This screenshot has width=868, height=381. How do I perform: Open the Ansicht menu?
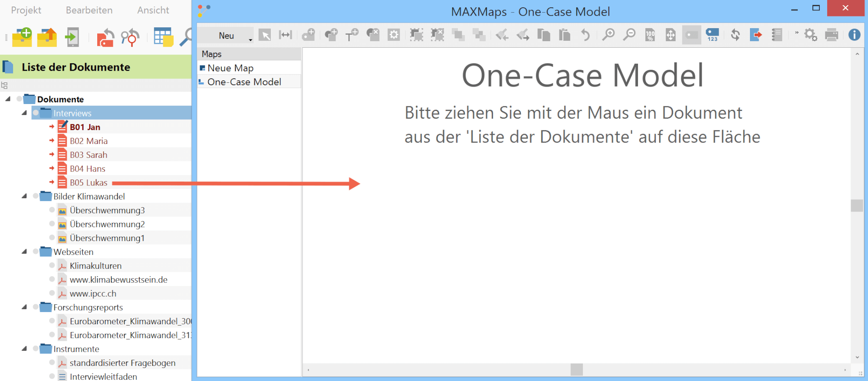coord(153,10)
